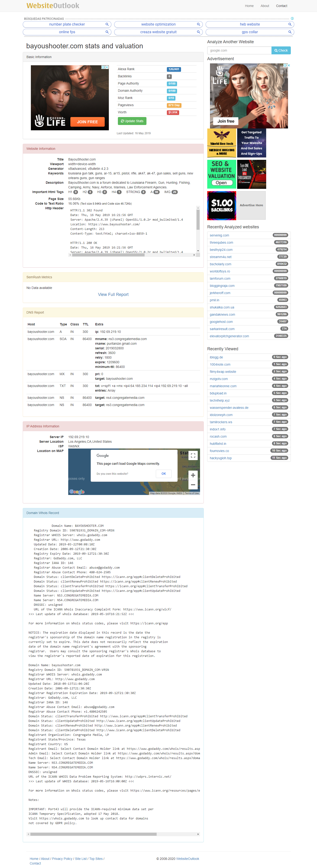The height and width of the screenshot is (868, 317).
Task: Toggle fullscreen view on the map
Action: click(193, 455)
